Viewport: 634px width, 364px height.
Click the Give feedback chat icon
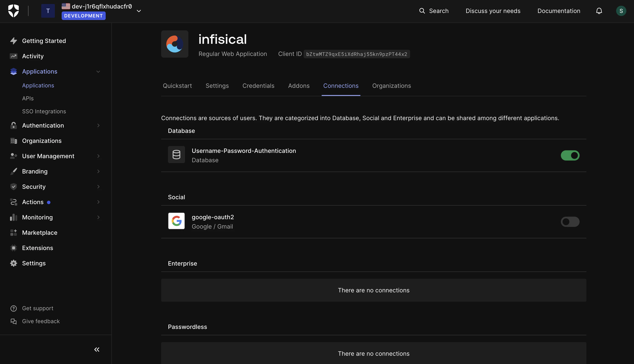pyautogui.click(x=13, y=321)
